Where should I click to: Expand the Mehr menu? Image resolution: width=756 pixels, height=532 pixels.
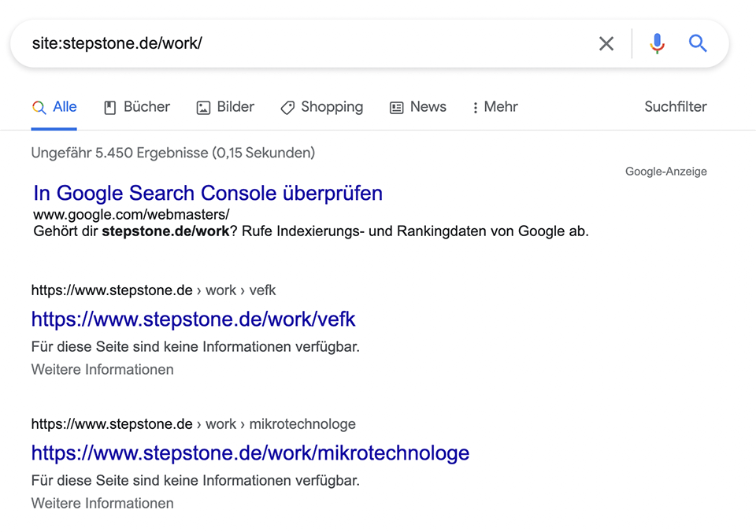click(495, 107)
